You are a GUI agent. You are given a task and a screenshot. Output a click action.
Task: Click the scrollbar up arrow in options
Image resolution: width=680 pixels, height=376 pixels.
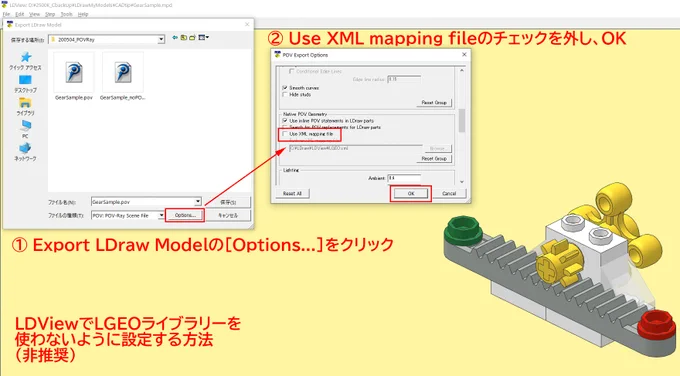[461, 70]
